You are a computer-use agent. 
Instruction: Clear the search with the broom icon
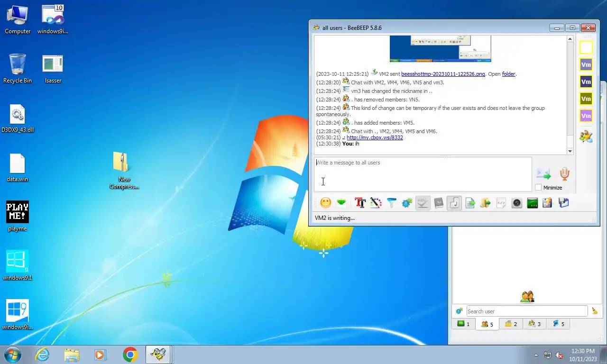point(595,311)
